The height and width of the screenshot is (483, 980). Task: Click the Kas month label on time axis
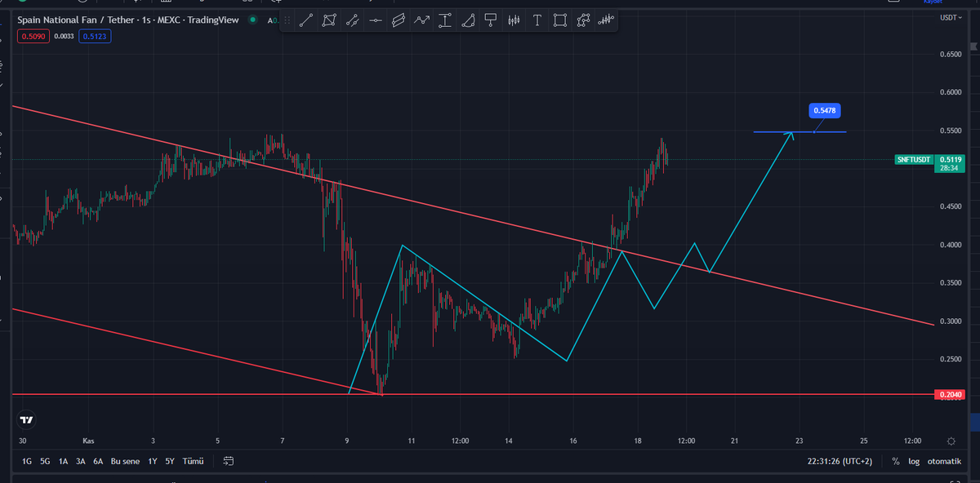(87, 441)
